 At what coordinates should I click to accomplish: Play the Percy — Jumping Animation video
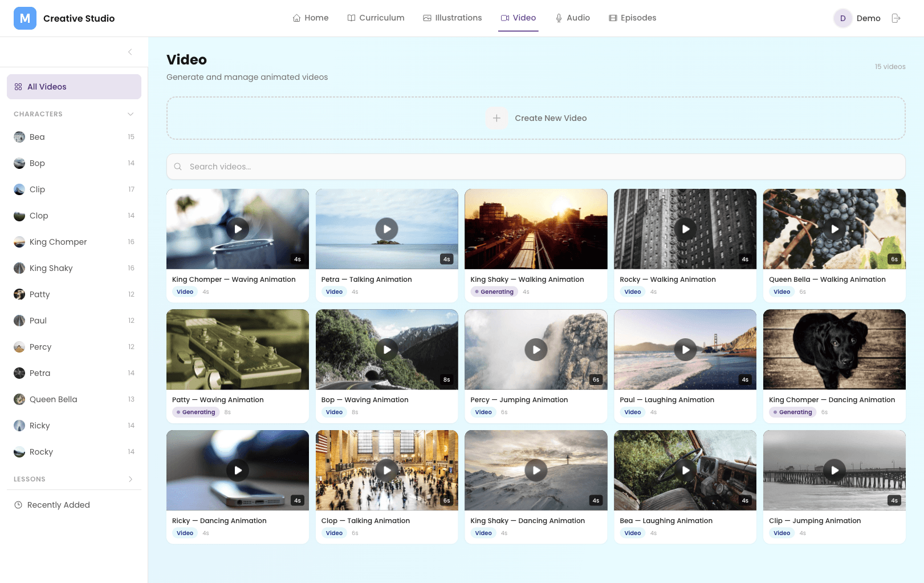coord(536,350)
